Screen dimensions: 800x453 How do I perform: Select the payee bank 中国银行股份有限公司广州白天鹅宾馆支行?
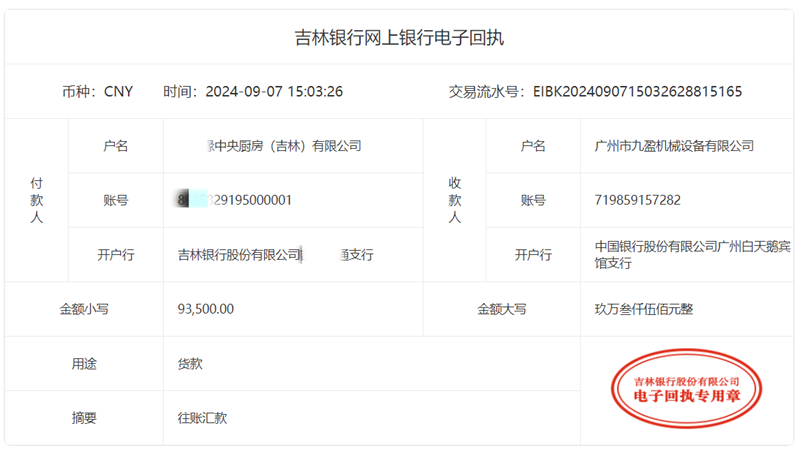(x=692, y=254)
